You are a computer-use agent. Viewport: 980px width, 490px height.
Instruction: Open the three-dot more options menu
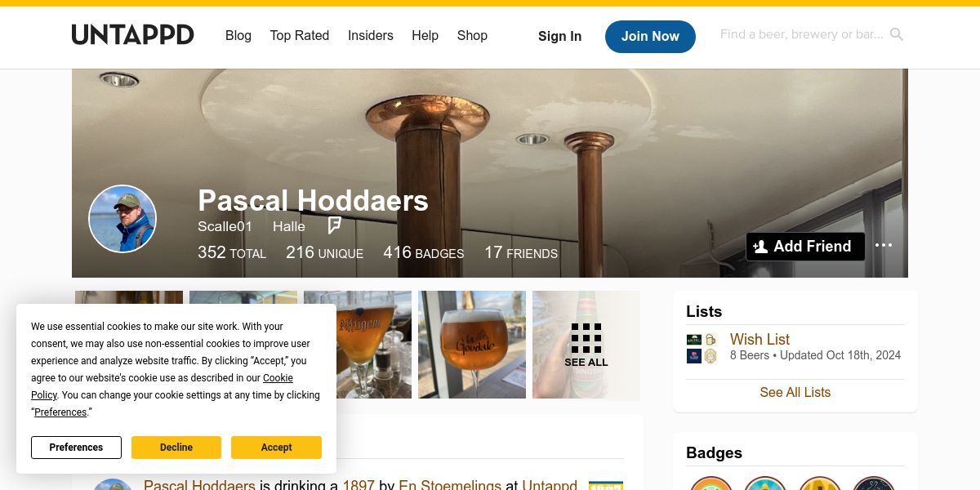(x=884, y=245)
